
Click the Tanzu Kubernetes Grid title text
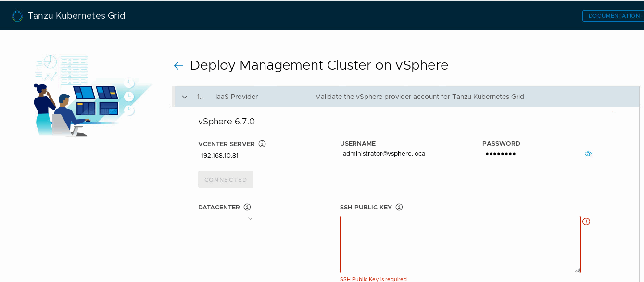(x=76, y=16)
